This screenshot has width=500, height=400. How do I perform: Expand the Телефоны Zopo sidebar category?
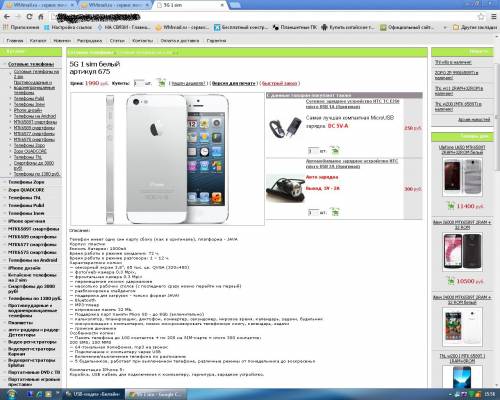click(x=26, y=182)
